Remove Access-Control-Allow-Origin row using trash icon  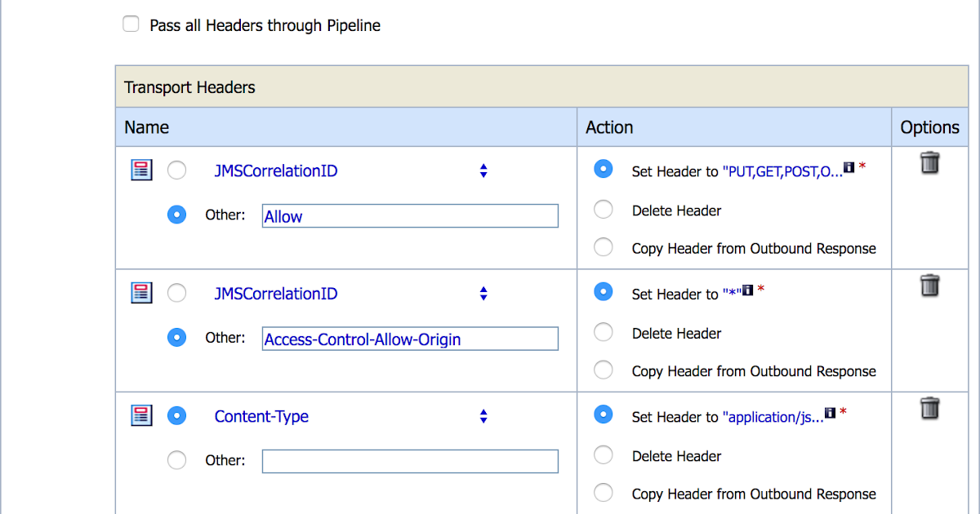coord(929,286)
